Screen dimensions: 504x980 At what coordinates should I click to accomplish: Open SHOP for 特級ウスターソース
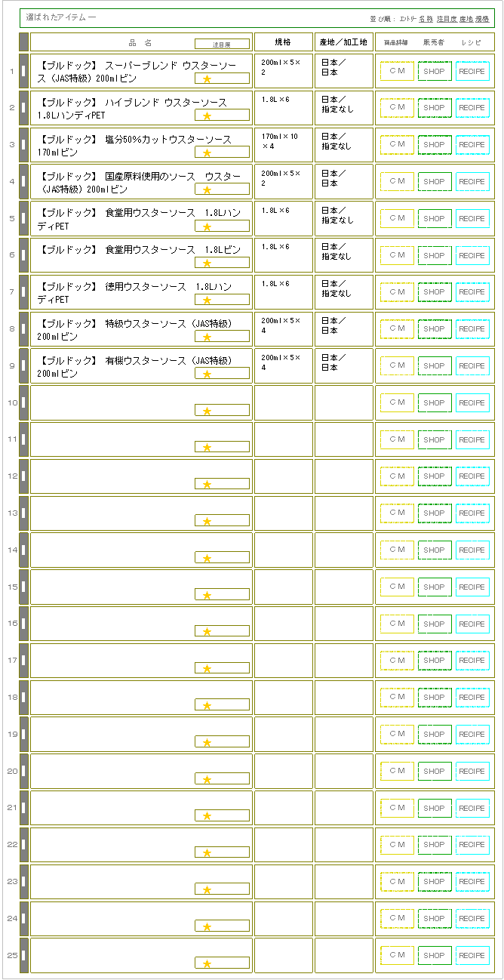[435, 329]
